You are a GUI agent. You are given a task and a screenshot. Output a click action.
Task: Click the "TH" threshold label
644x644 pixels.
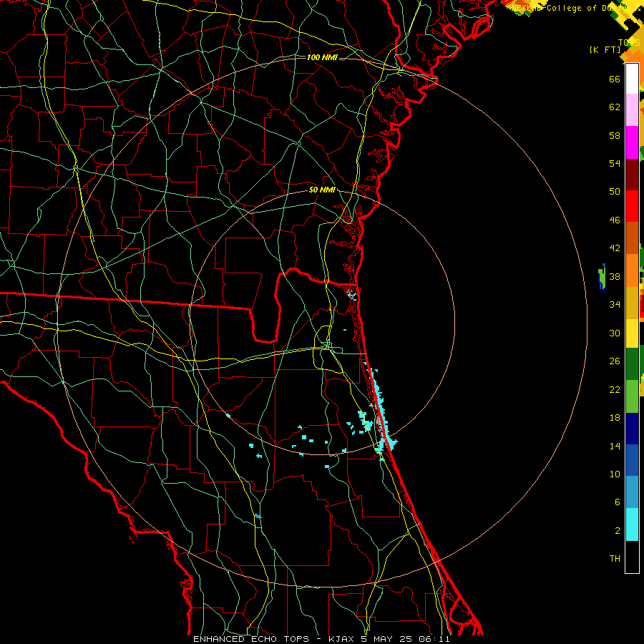(x=615, y=559)
